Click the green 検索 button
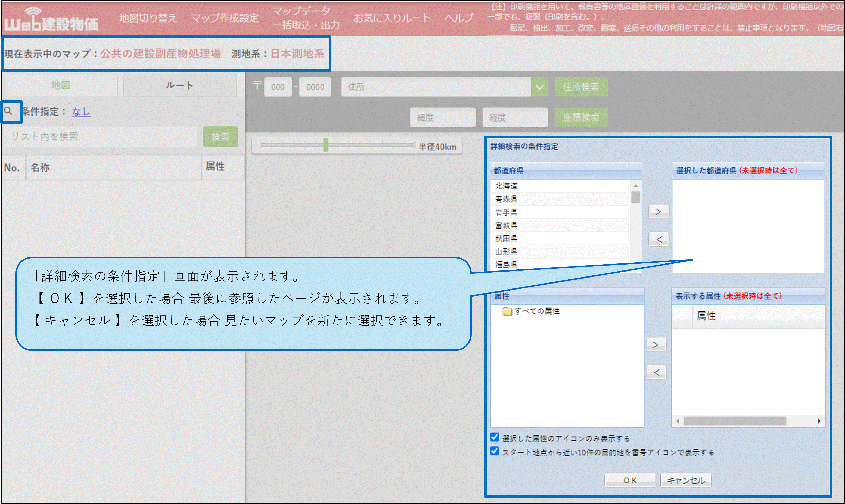Viewport: 845px width, 504px height. coord(220,137)
